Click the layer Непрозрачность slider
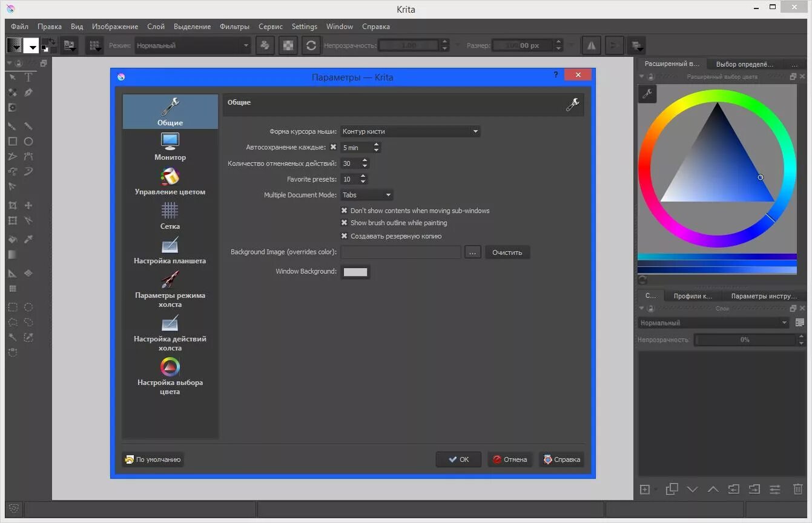The image size is (812, 523). click(744, 340)
